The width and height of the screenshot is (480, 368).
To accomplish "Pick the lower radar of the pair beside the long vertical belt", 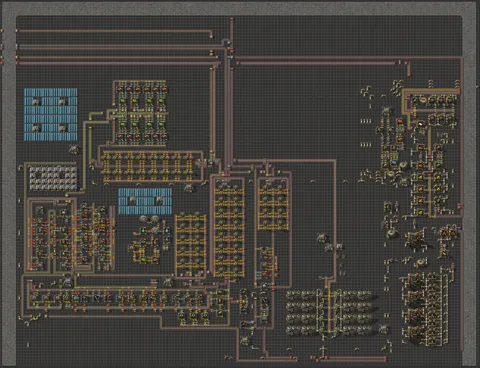I will pyautogui.click(x=329, y=247).
